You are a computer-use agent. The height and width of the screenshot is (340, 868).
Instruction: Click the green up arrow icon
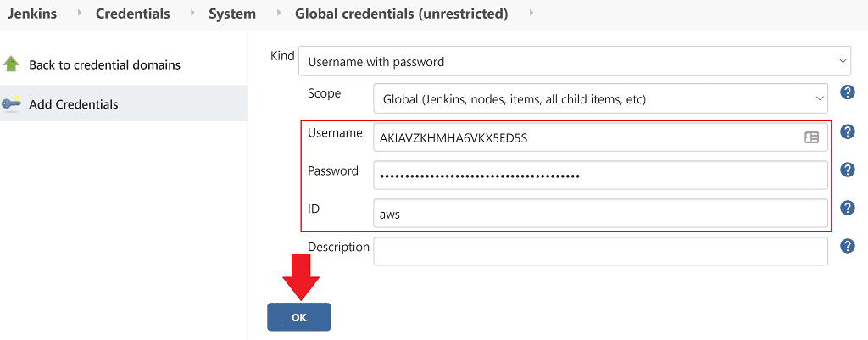point(11,64)
